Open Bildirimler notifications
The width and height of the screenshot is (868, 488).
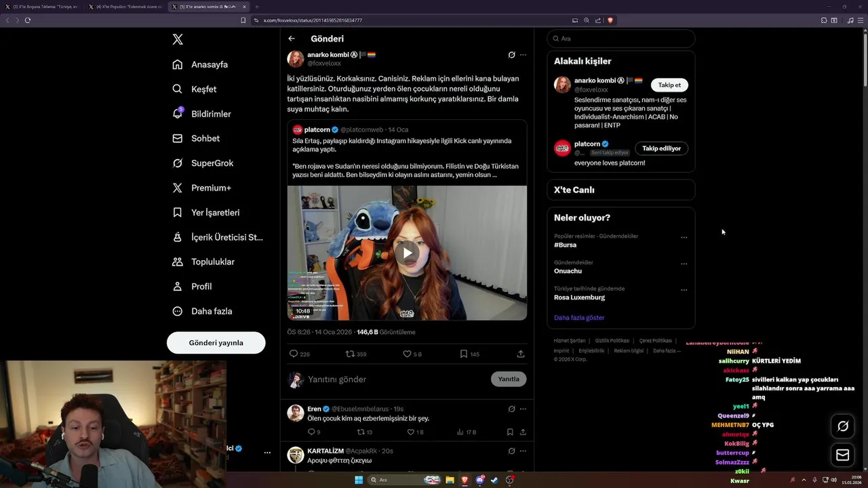point(202,114)
